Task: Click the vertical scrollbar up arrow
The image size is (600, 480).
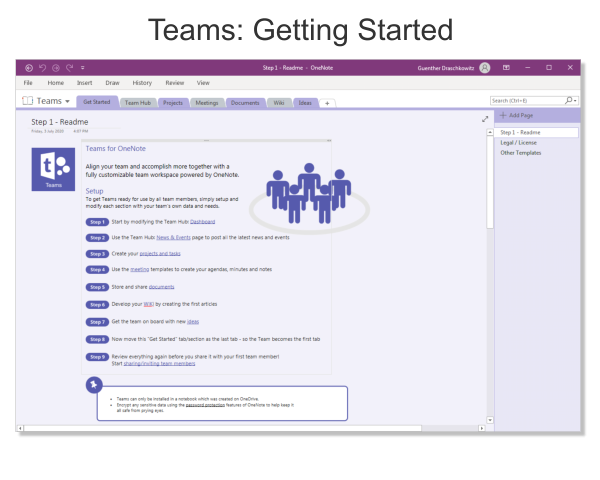Action: click(x=490, y=132)
